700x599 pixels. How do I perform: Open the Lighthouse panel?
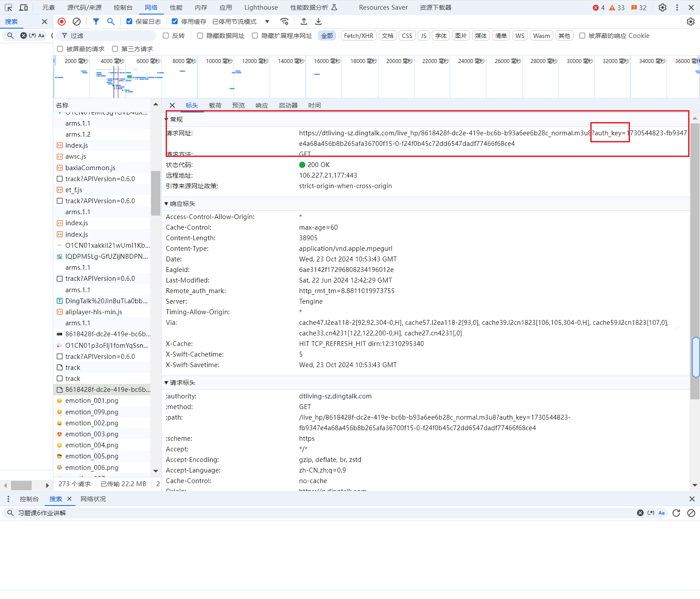coord(261,7)
